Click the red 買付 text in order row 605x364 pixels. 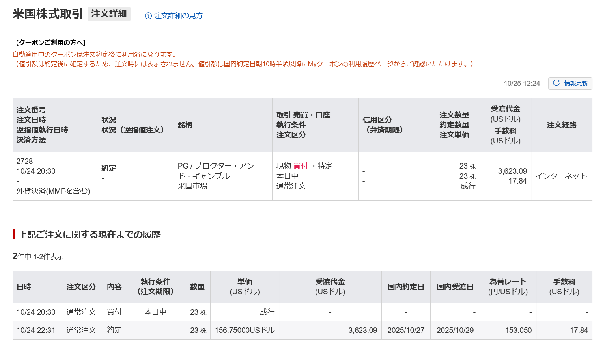301,166
